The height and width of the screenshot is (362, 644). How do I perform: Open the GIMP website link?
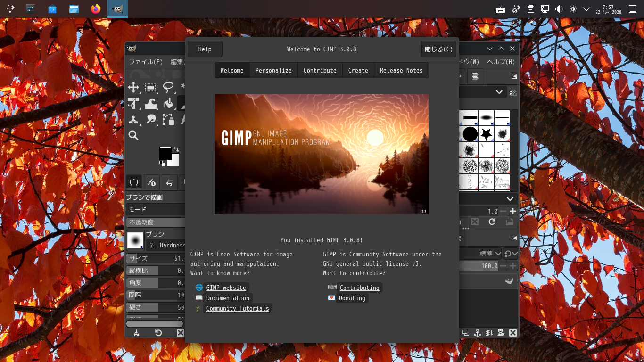pyautogui.click(x=226, y=288)
